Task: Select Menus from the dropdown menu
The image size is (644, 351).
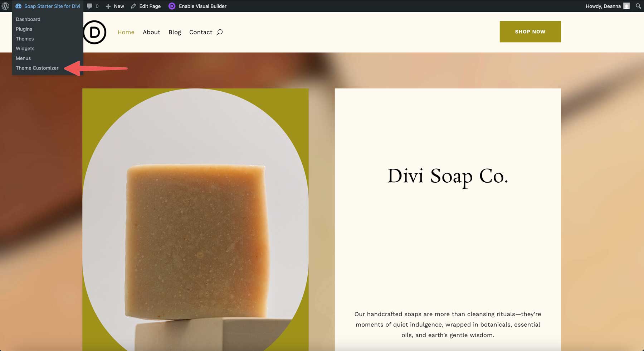Action: pos(23,58)
